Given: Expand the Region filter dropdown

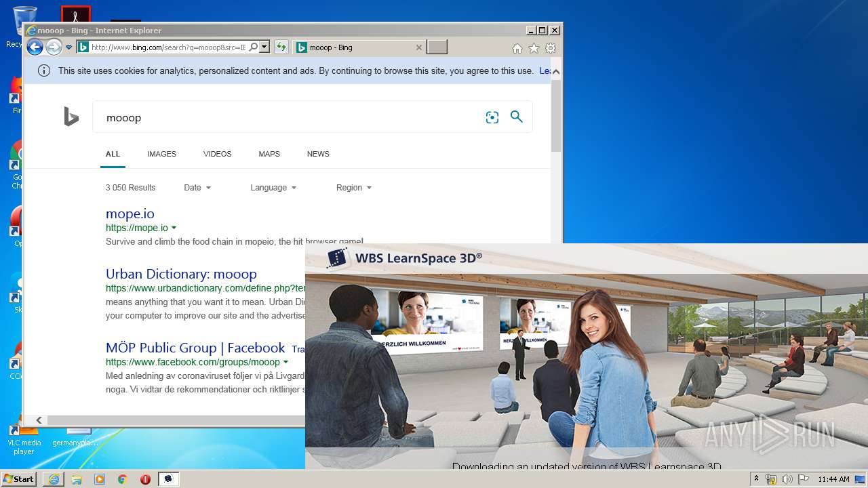Looking at the screenshot, I should [x=354, y=188].
